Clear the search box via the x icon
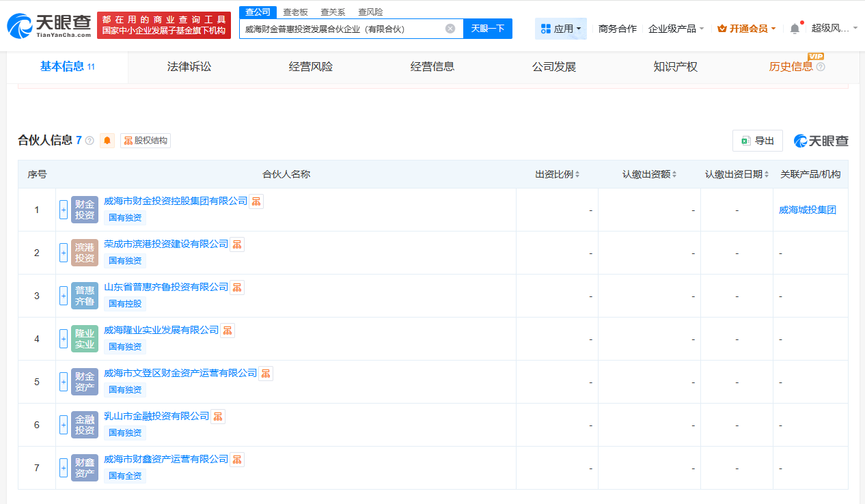The height and width of the screenshot is (504, 865). point(450,28)
